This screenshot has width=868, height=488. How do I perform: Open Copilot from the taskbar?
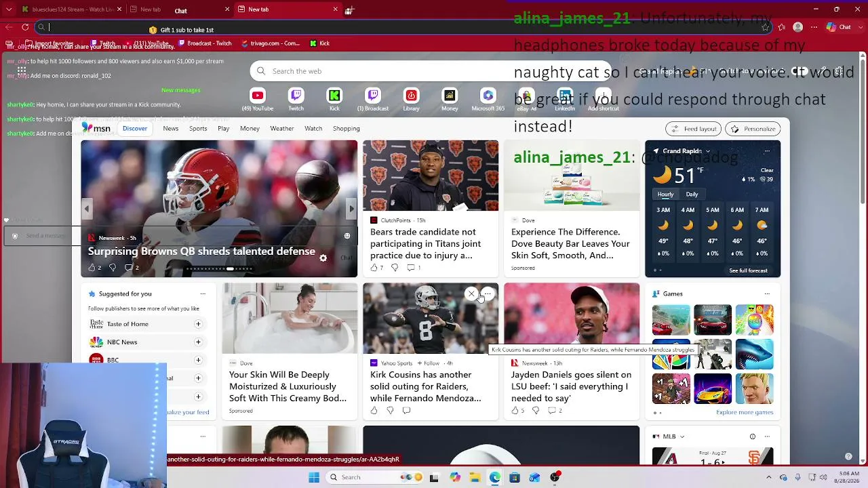point(455,477)
